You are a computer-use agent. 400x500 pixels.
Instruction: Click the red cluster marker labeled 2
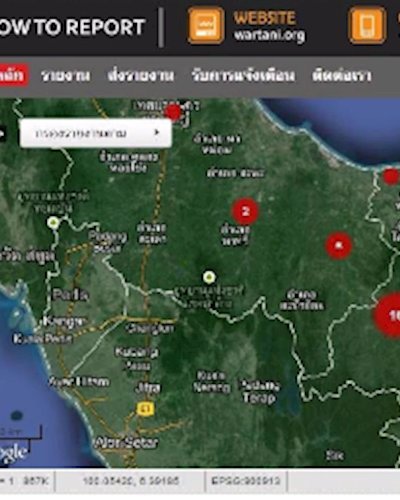coord(245,211)
